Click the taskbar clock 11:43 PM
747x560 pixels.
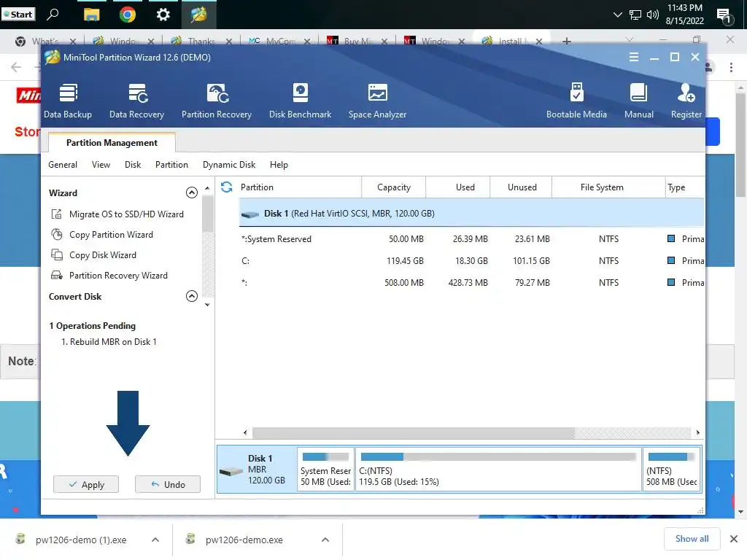[684, 15]
